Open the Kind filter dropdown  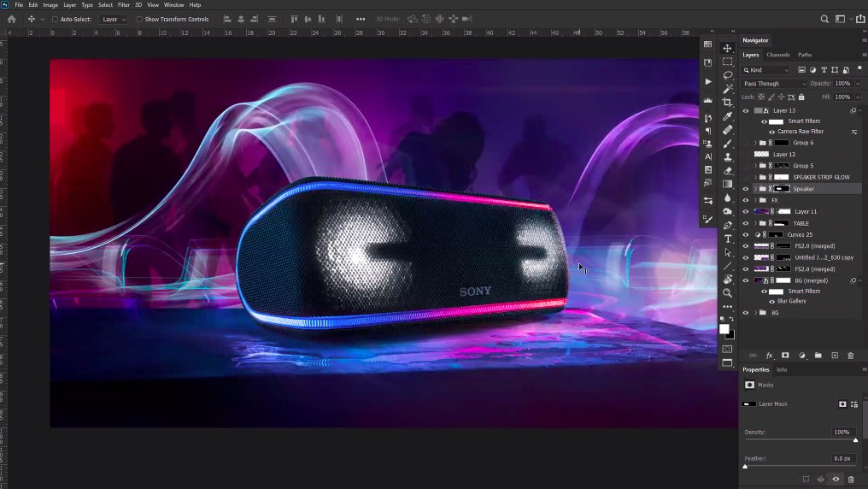765,70
